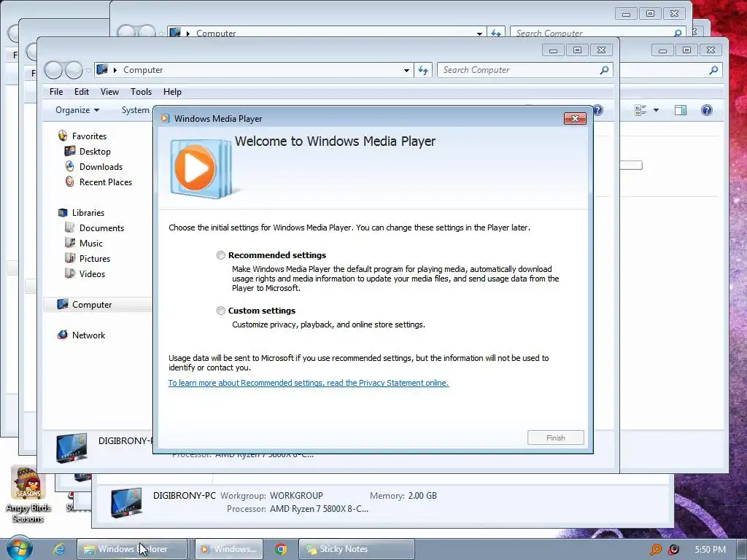This screenshot has width=747, height=560.
Task: Click the magnifier tray icon
Action: pos(656,550)
